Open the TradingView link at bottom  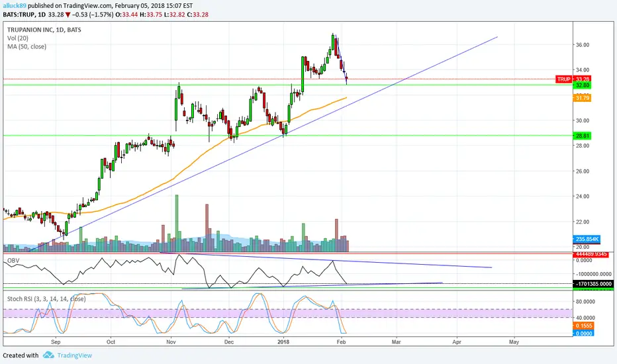point(74,355)
